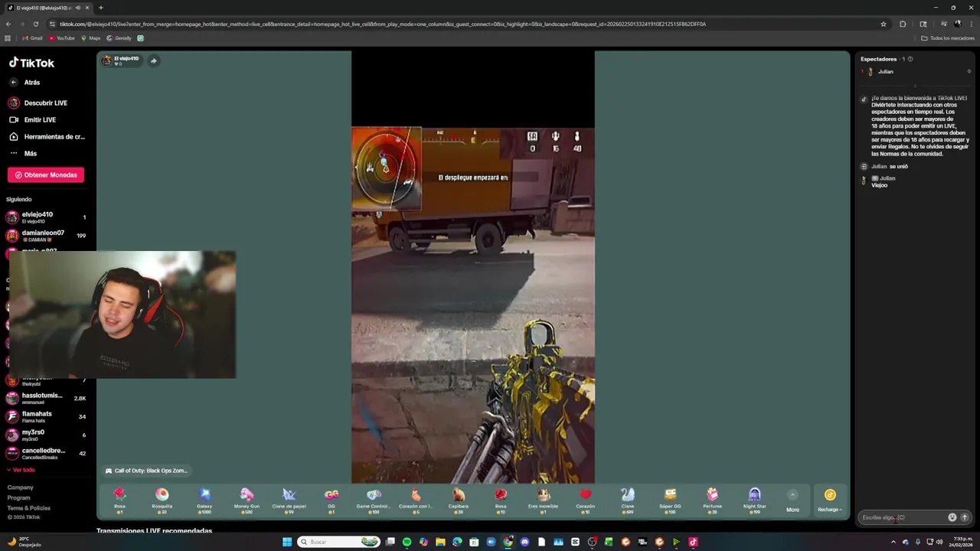Click the Obtener Monedas button
Screen dimensions: 980x551
46,174
